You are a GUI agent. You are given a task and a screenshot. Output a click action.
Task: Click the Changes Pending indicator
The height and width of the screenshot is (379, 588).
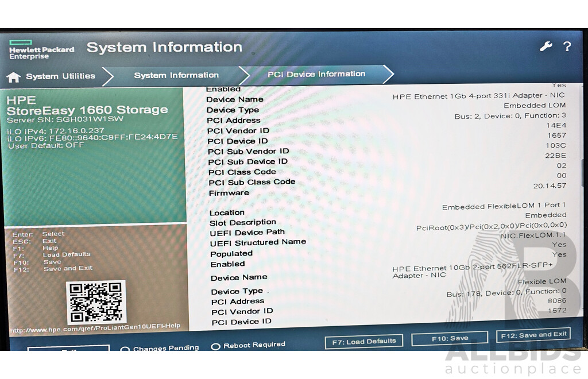click(x=160, y=348)
